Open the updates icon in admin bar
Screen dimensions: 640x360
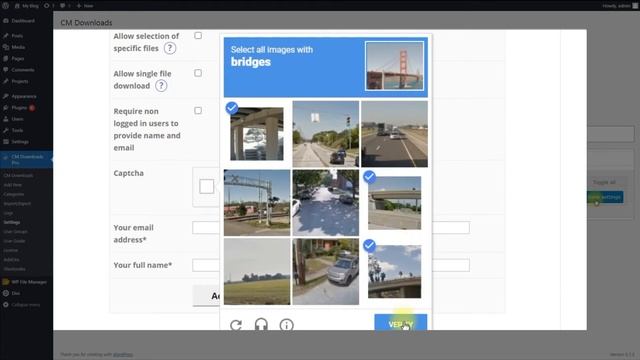(49, 6)
